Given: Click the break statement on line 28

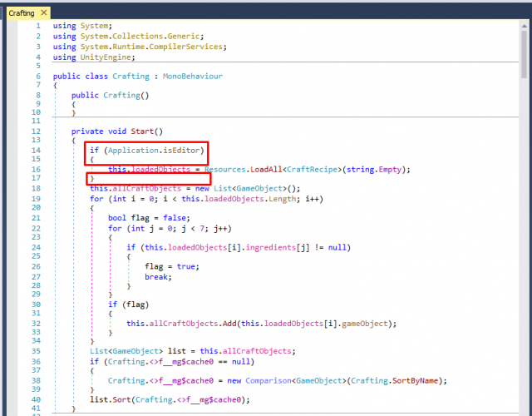Looking at the screenshot, I should tap(158, 276).
